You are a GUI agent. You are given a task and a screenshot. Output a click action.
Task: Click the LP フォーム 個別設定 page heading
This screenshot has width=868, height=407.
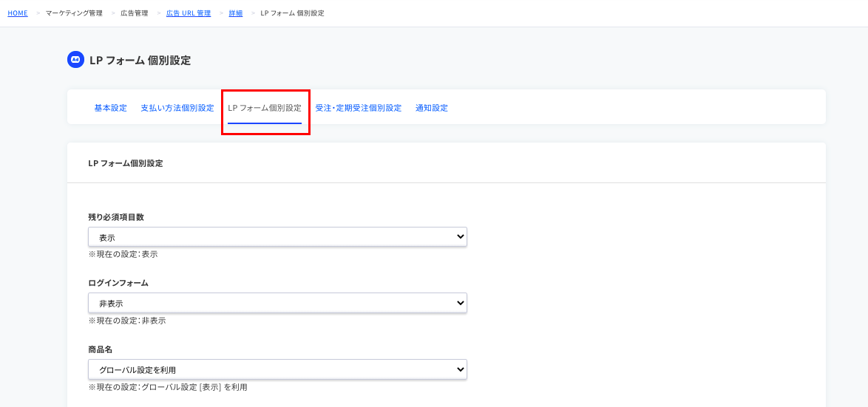pyautogui.click(x=140, y=61)
